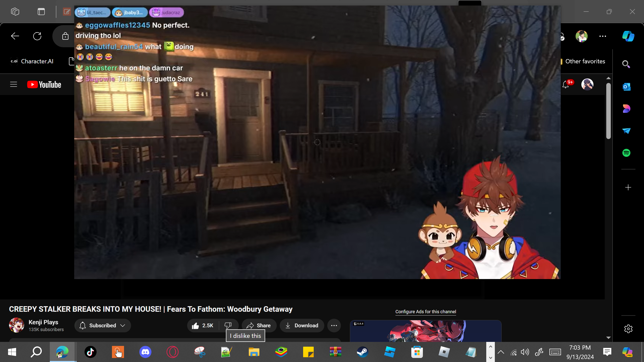Open the Drop paper-plane sidebar icon
644x362 pixels.
click(x=626, y=131)
